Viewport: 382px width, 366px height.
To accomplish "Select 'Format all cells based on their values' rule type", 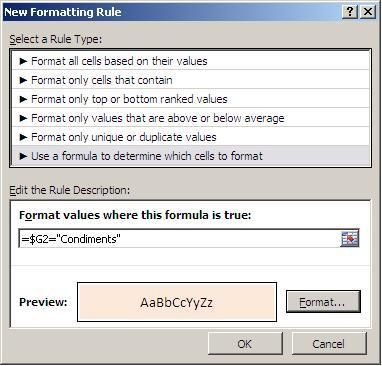I will coord(191,61).
